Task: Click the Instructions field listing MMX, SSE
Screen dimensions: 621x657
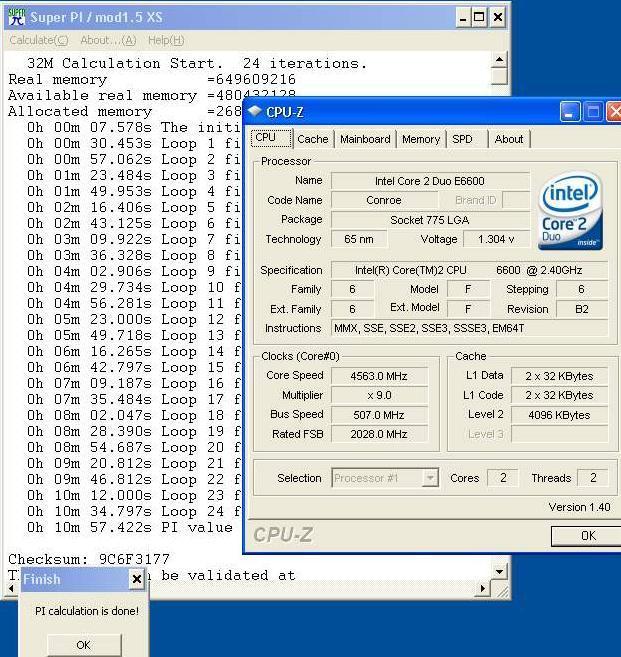Action: click(x=469, y=328)
